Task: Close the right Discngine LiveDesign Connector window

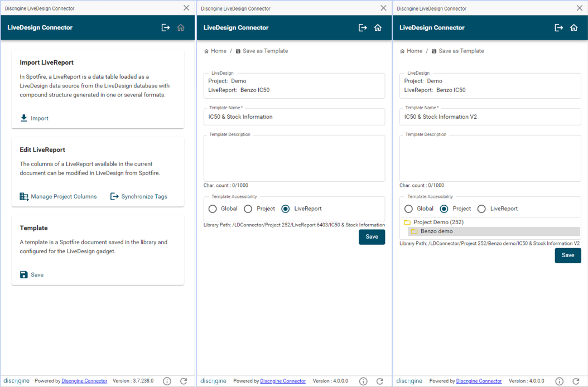Action: (580, 8)
